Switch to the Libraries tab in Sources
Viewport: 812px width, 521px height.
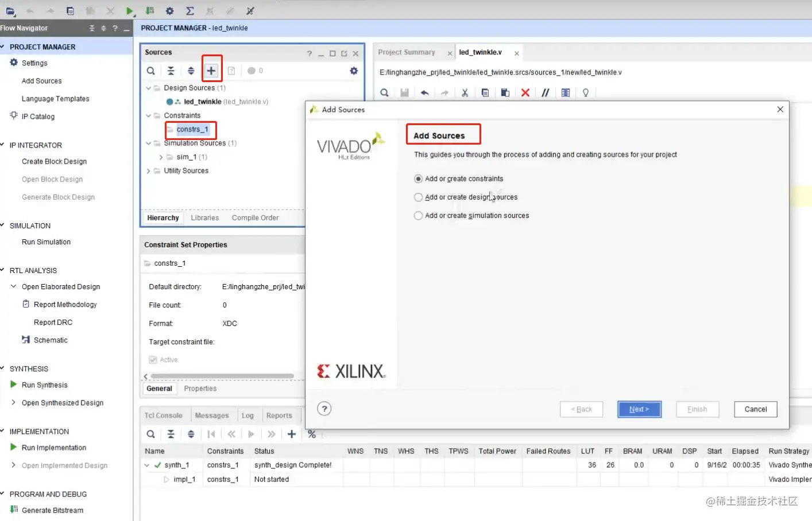(x=205, y=218)
